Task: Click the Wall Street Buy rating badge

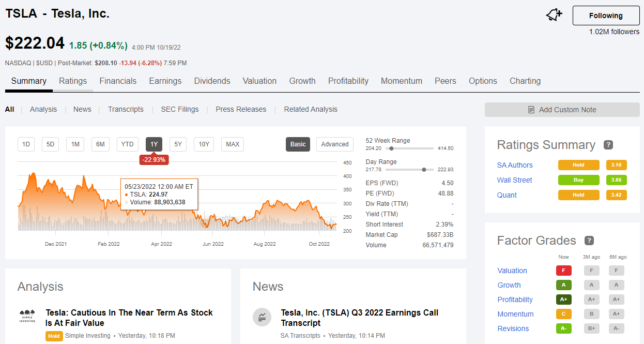Action: click(x=578, y=180)
